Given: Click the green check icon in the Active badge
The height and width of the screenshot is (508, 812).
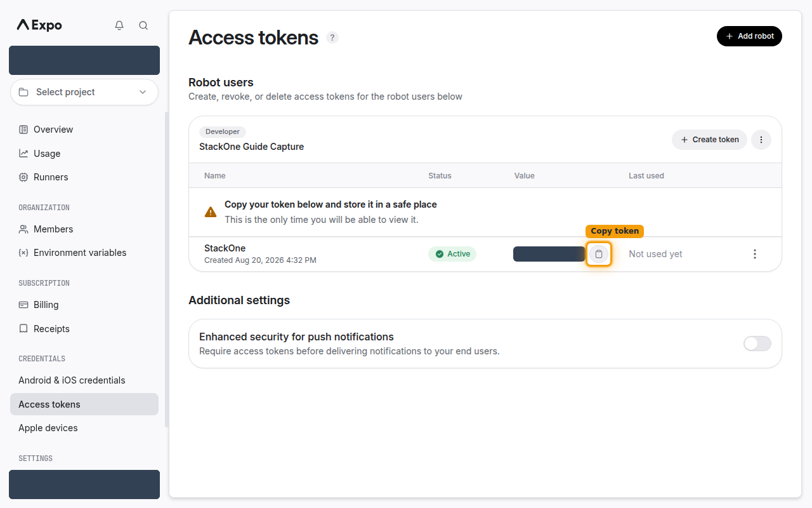Looking at the screenshot, I should coord(439,254).
